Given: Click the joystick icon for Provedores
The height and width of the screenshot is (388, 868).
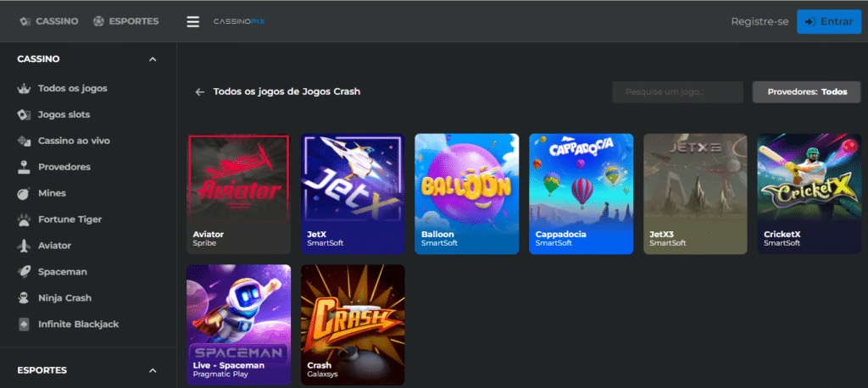Looking at the screenshot, I should coord(24,167).
